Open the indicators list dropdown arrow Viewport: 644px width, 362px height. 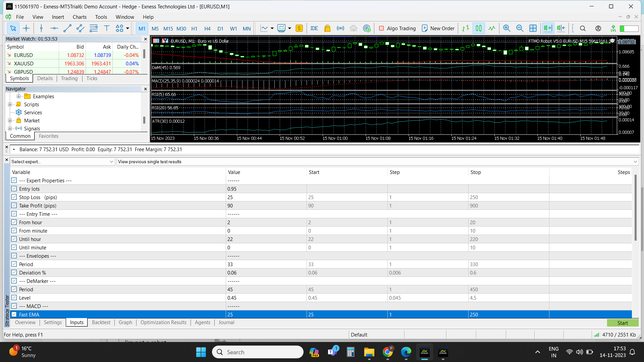click(289, 28)
